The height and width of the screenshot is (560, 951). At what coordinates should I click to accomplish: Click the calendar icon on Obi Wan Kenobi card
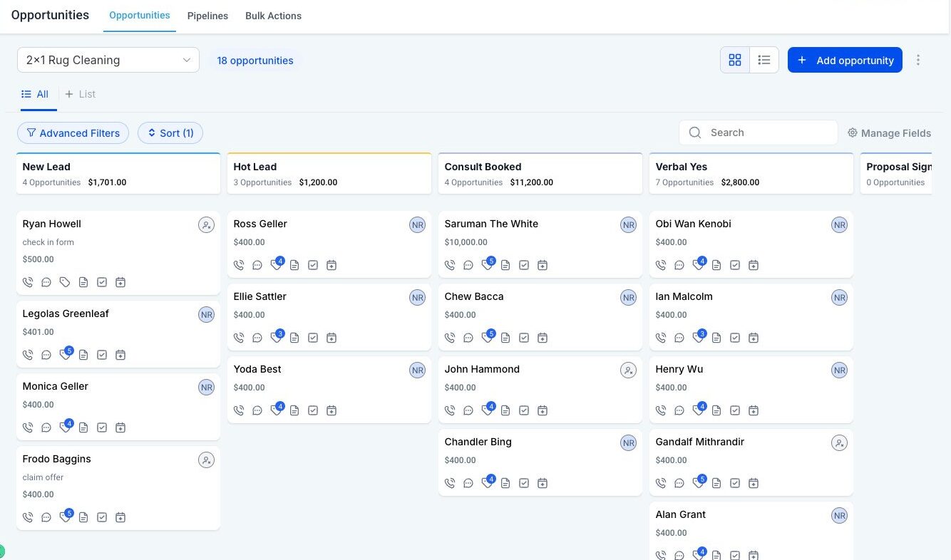[754, 265]
